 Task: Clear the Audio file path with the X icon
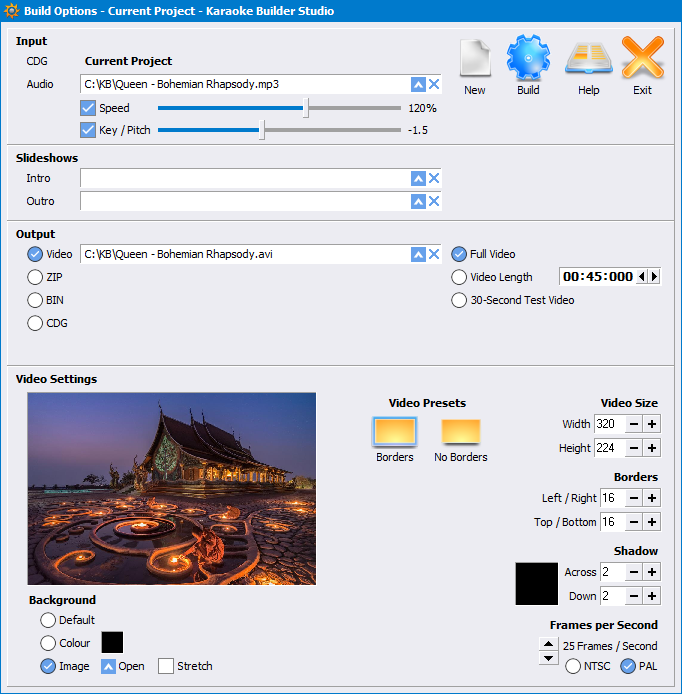(434, 85)
